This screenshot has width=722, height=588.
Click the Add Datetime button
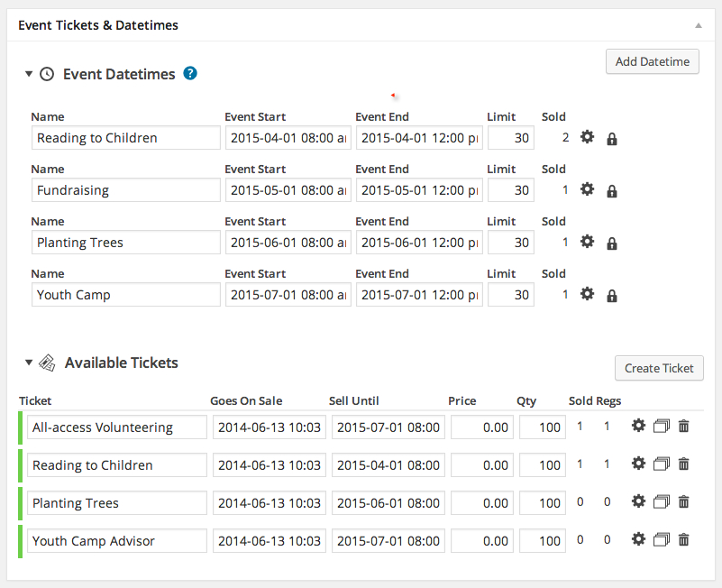653,61
